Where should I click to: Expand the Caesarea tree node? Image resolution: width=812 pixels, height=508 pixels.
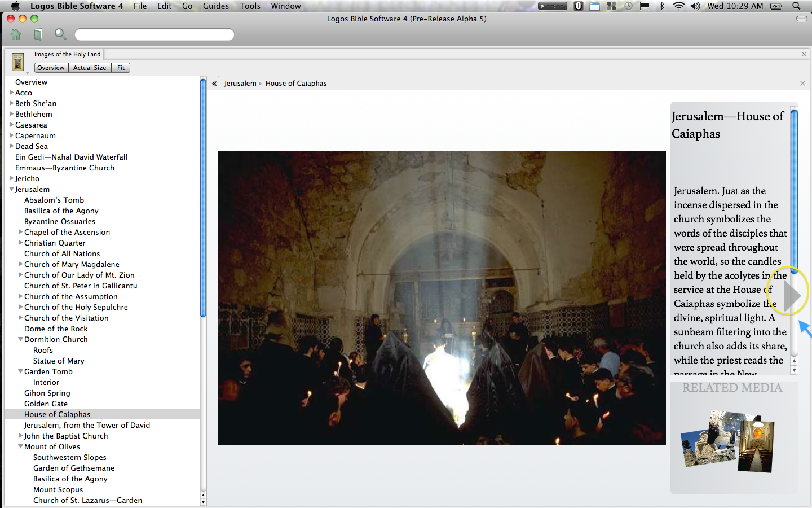click(x=11, y=125)
